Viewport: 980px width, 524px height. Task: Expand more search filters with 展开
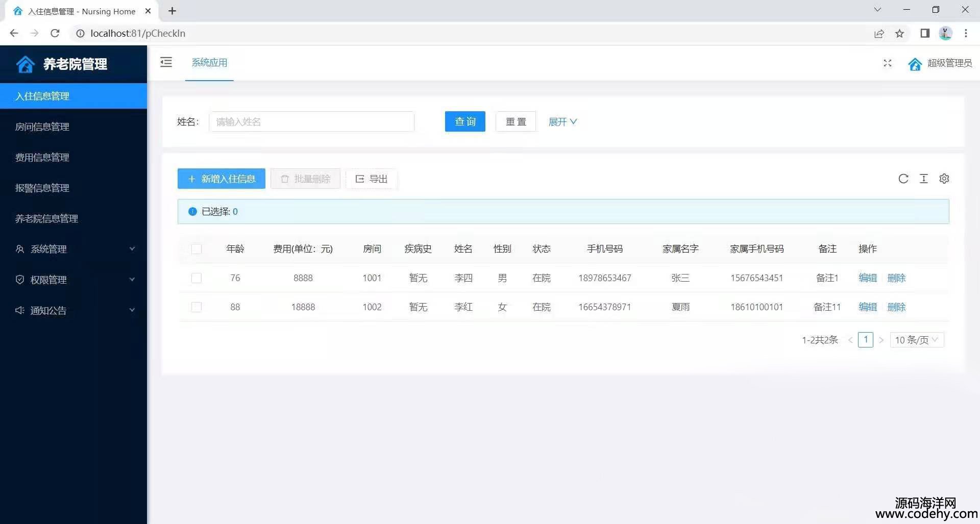tap(562, 122)
